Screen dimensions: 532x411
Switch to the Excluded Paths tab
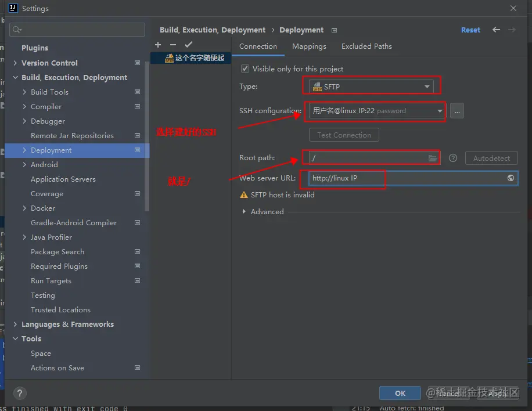366,46
